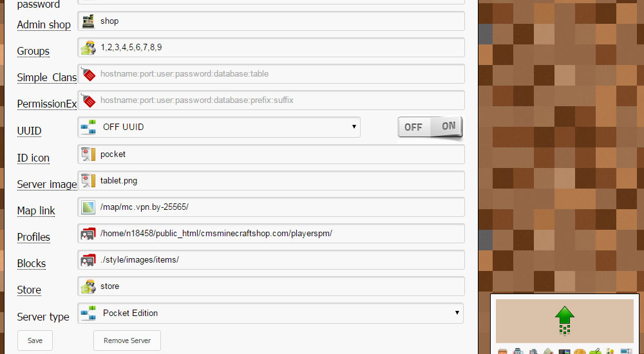Click the Map link label
Image resolution: width=644 pixels, height=354 pixels.
click(36, 211)
